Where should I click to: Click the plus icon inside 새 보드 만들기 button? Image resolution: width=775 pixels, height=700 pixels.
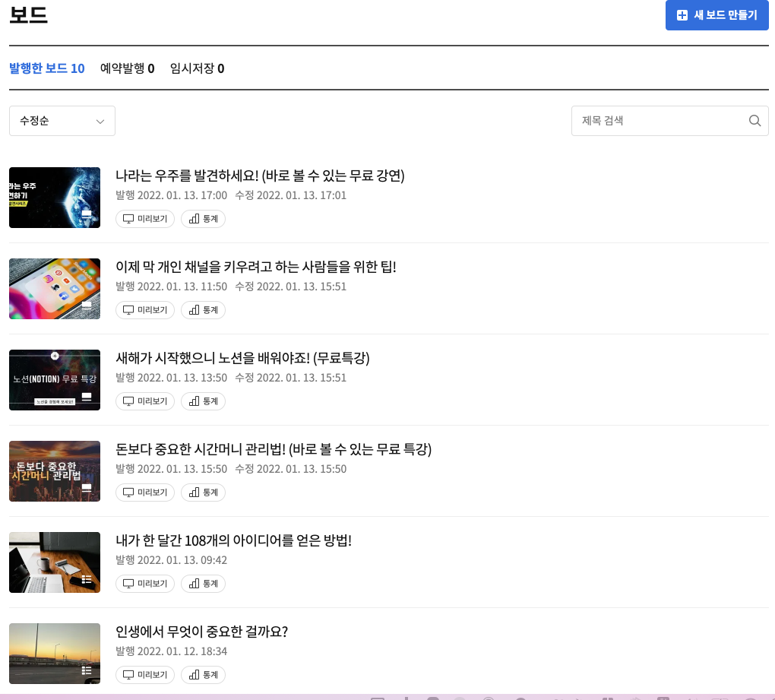click(x=682, y=14)
